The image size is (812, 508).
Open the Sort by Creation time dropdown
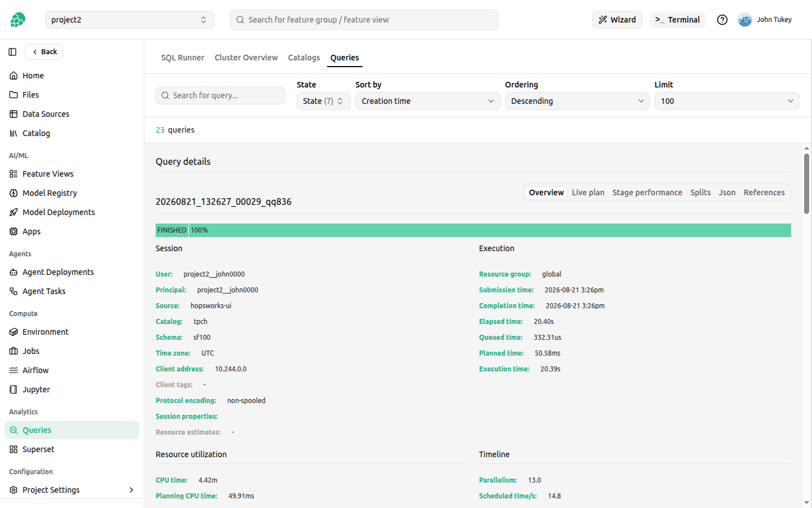[428, 101]
